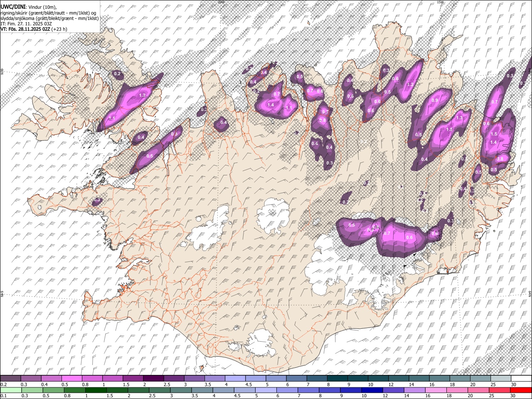Click the "VT: Fös. 28.11.2025 02Z (+23 h)" line
The height and width of the screenshot is (399, 532).
[34, 29]
